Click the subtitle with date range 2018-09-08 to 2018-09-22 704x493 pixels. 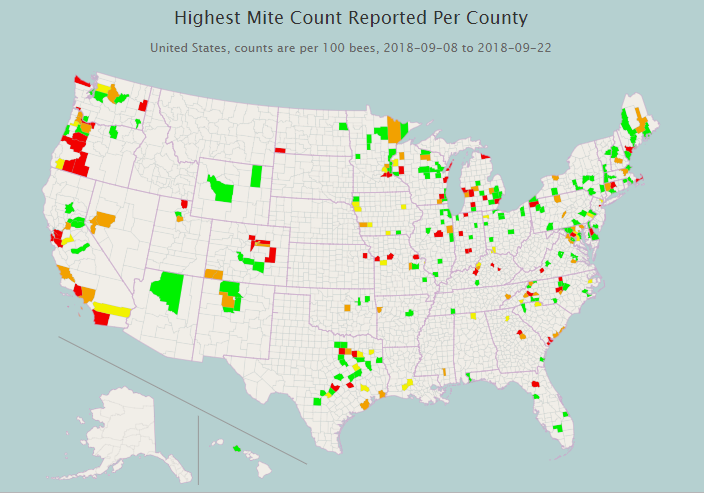tap(351, 48)
